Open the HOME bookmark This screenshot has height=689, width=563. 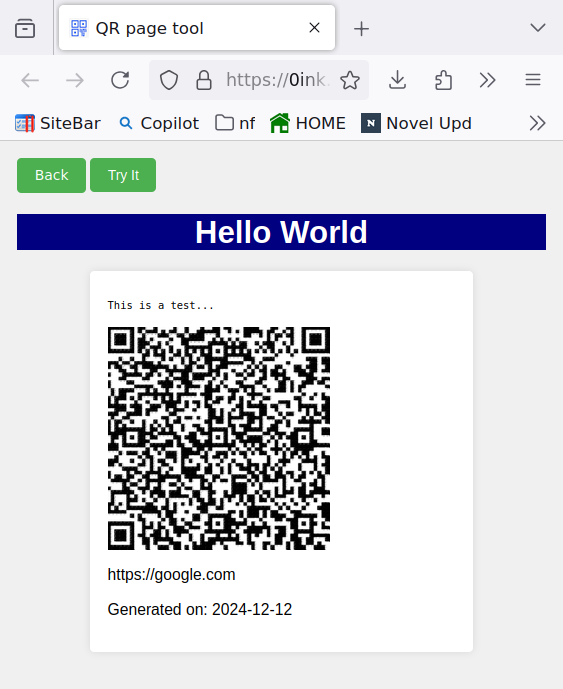(x=308, y=123)
